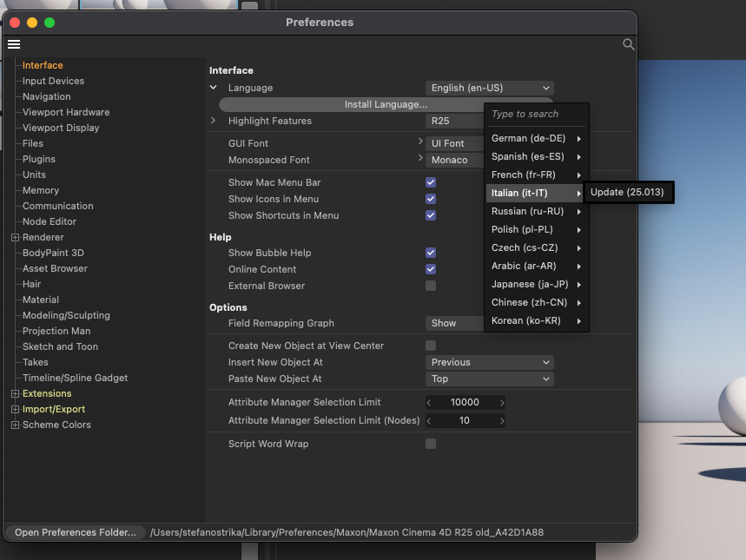Select Communication in sidebar
Viewport: 746px width, 560px height.
pyautogui.click(x=58, y=206)
